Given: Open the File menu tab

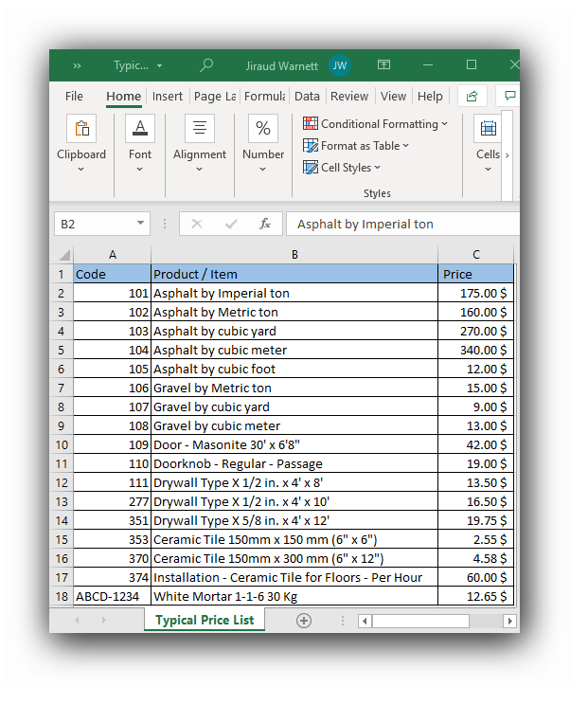Looking at the screenshot, I should [74, 97].
